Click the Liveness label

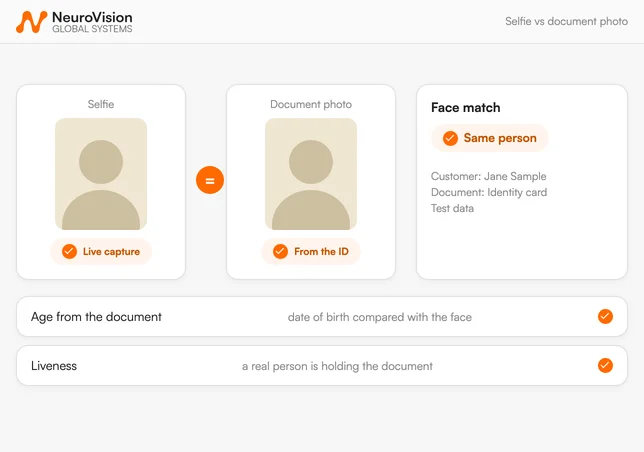coord(54,366)
